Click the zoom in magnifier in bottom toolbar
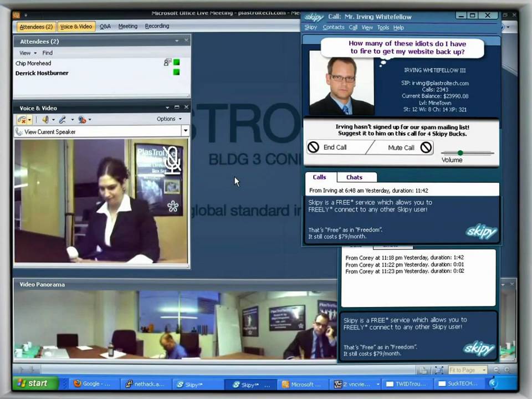Screen dimensions: 532x399 (x=507, y=370)
